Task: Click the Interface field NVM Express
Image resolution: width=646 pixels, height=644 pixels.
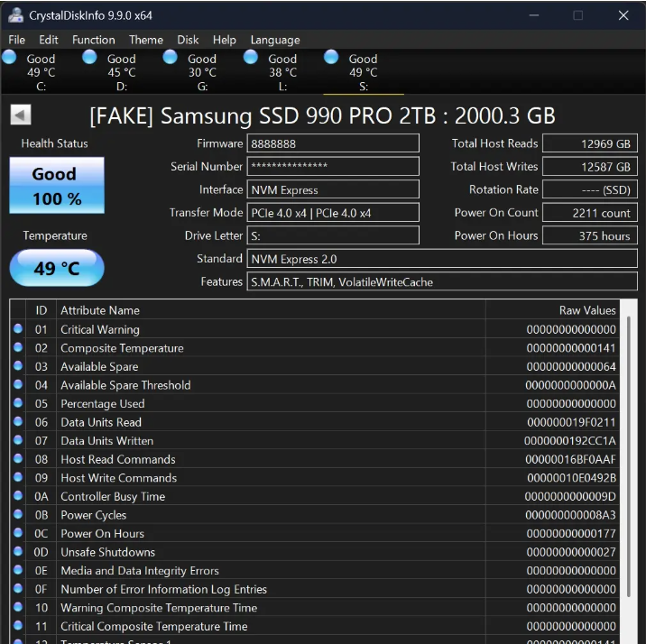Action: click(x=333, y=189)
